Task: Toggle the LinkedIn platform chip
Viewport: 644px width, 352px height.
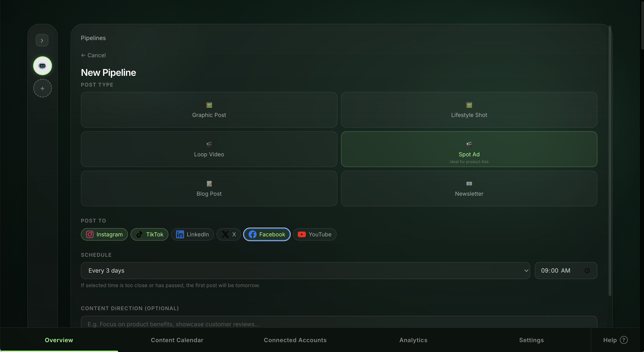Action: (x=192, y=234)
